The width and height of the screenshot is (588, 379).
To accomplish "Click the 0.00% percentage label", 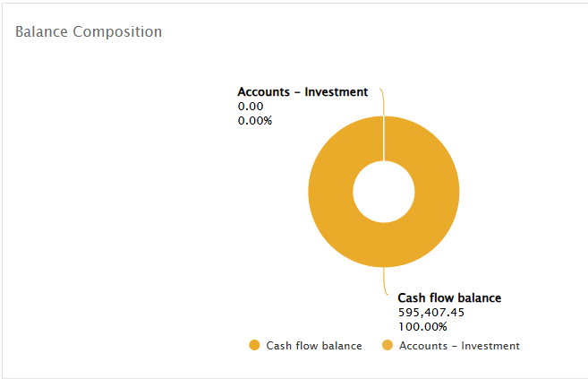I will [x=255, y=120].
